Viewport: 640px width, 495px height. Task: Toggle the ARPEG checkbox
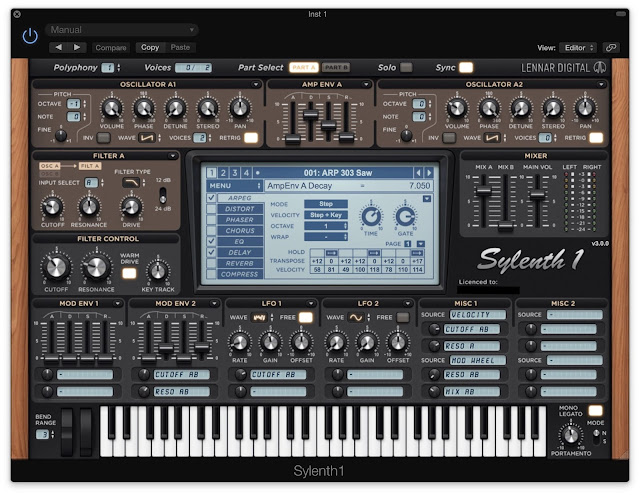pos(211,198)
